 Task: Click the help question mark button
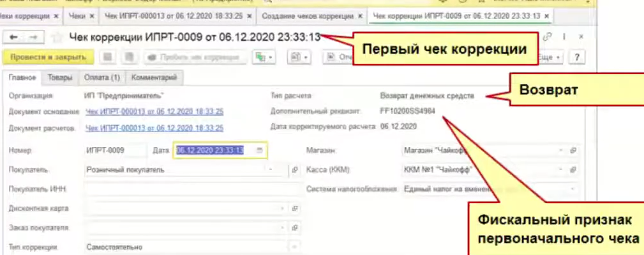click(577, 58)
